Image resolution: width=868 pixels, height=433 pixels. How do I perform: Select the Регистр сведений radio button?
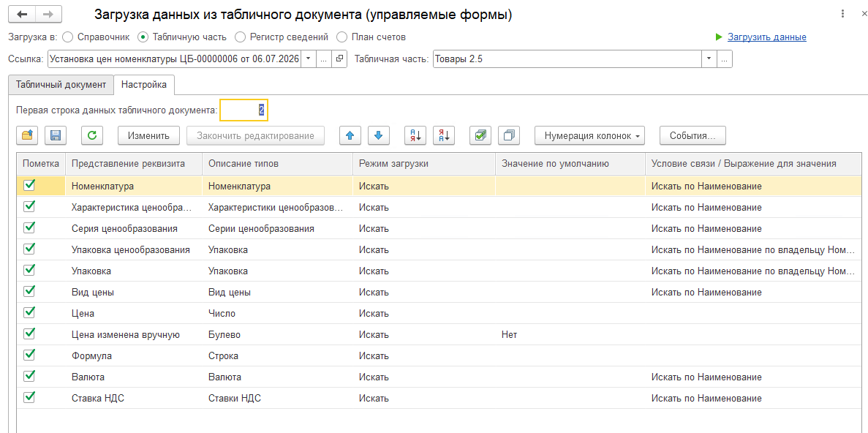(x=241, y=37)
